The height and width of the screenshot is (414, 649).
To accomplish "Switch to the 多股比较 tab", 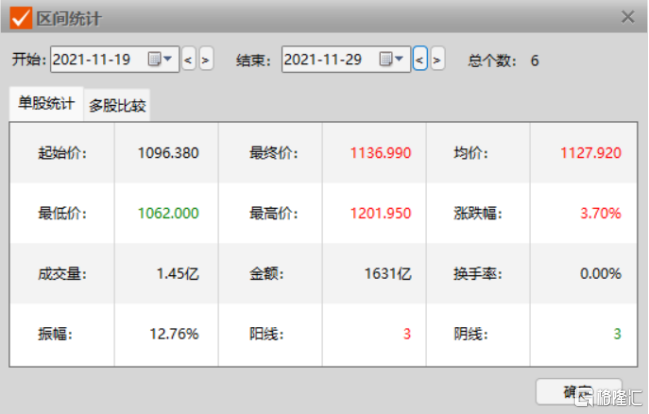I will point(117,105).
